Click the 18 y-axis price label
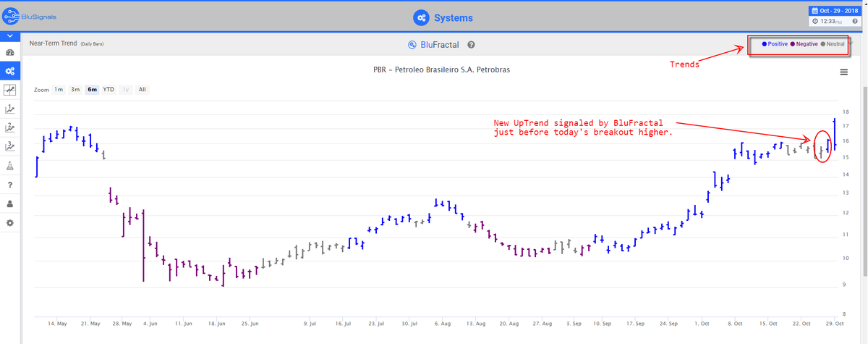 [846, 112]
